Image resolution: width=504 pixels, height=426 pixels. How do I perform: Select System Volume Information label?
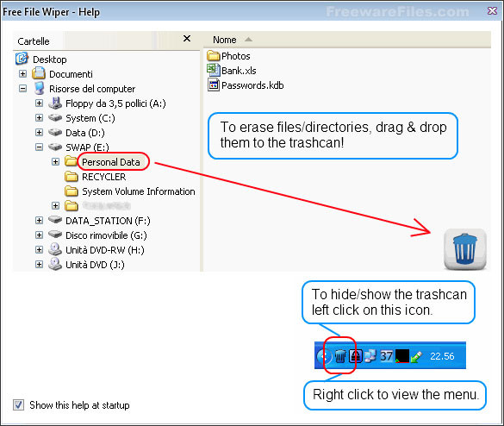click(x=139, y=191)
